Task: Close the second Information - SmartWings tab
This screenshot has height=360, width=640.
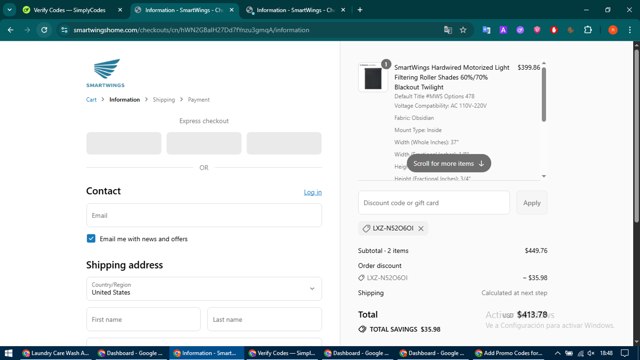Action: (343, 10)
